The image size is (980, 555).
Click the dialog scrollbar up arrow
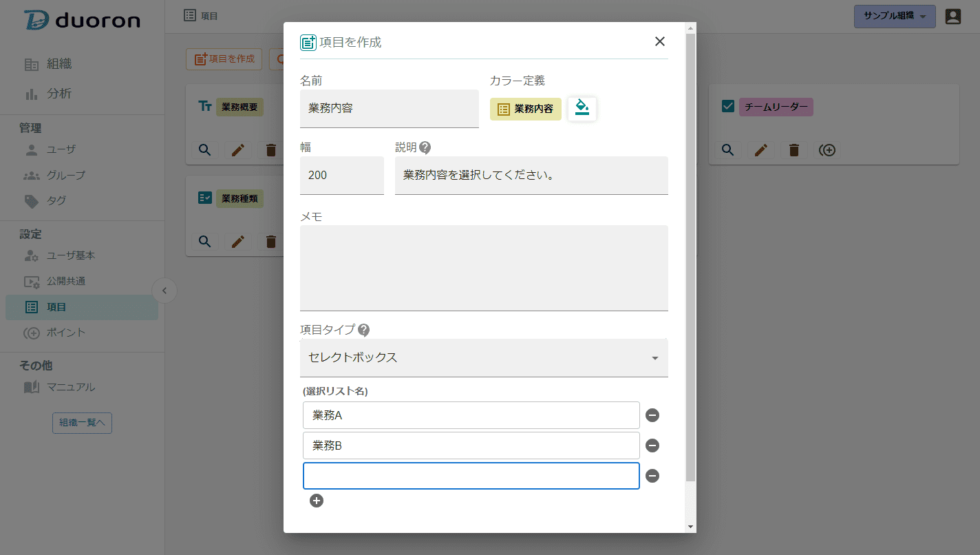pyautogui.click(x=690, y=27)
